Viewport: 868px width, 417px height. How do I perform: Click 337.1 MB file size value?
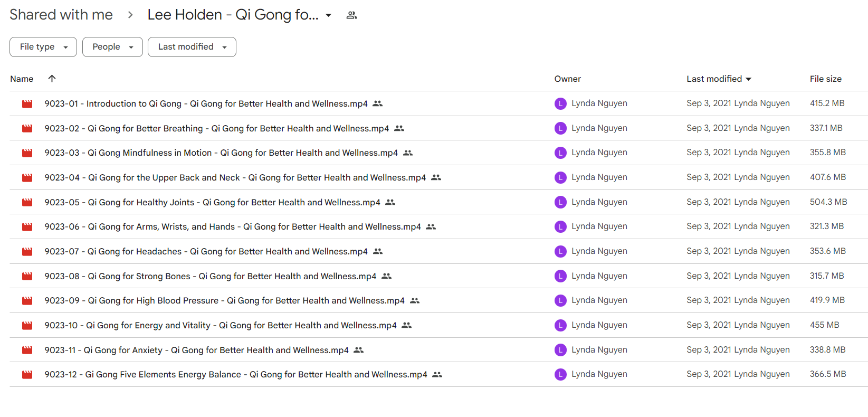pos(826,128)
